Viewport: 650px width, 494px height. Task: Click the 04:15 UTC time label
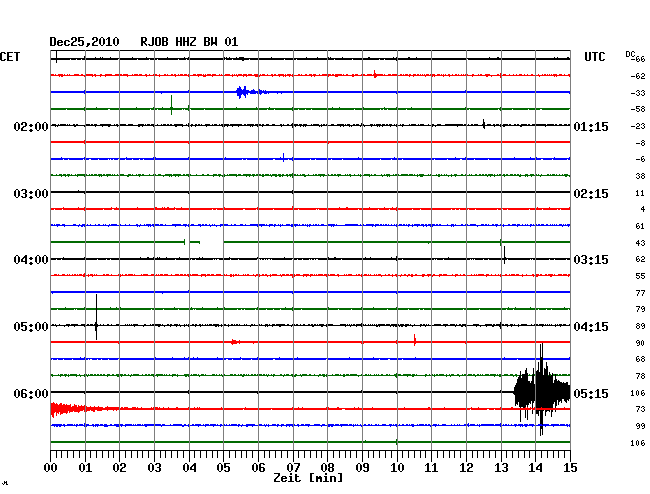click(591, 327)
